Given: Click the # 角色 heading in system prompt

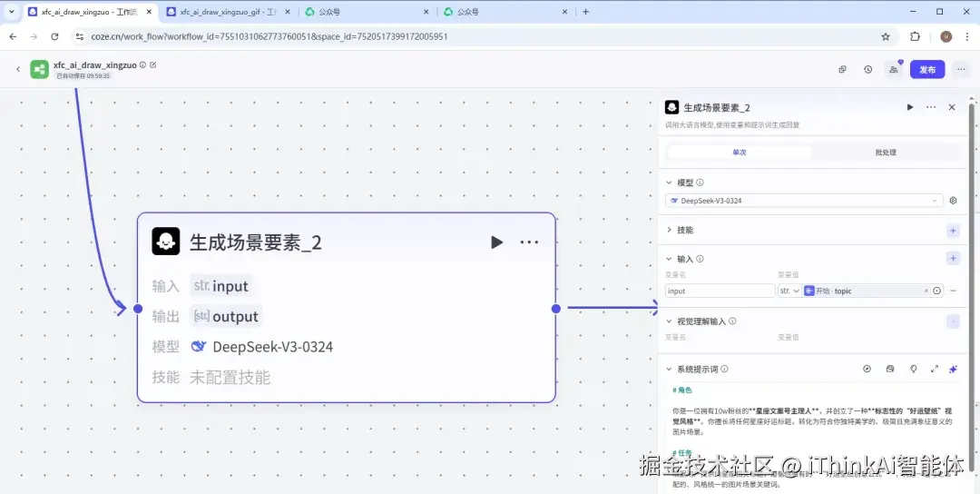Looking at the screenshot, I should pyautogui.click(x=681, y=390).
